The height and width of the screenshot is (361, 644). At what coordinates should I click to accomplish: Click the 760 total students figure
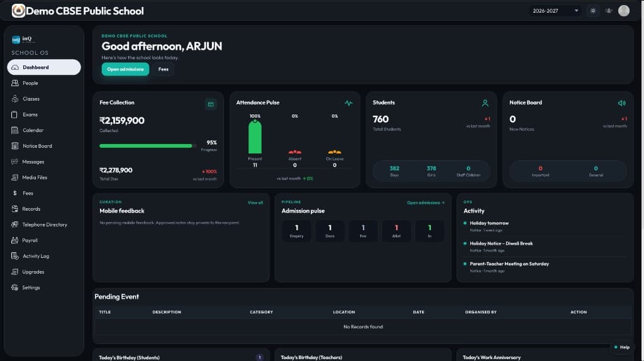(x=380, y=119)
